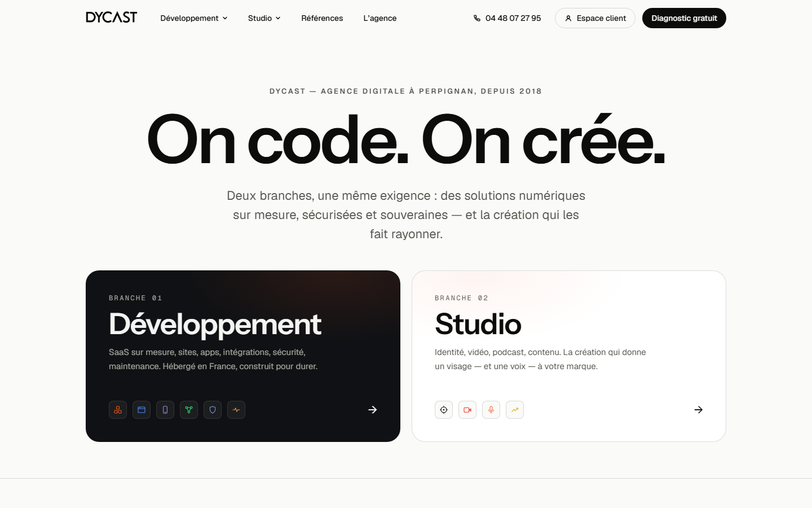
Task: Click the BRANCHE 01 label
Action: click(x=135, y=298)
